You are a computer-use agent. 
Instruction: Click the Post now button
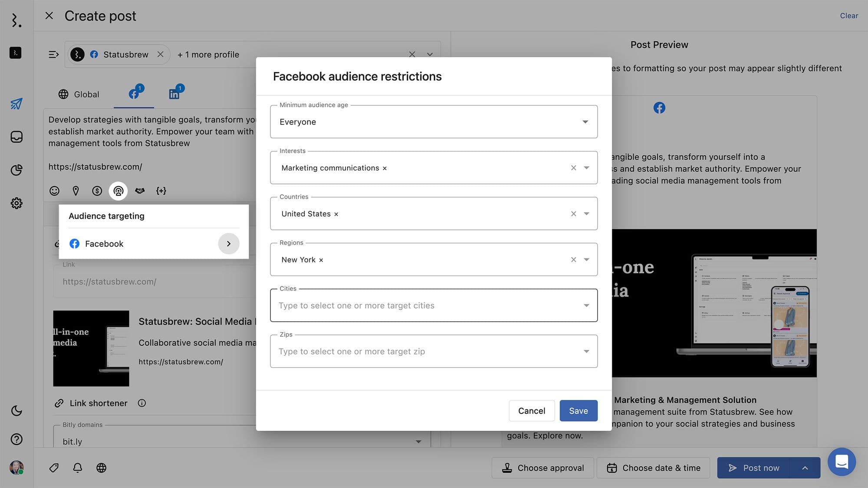pos(753,468)
